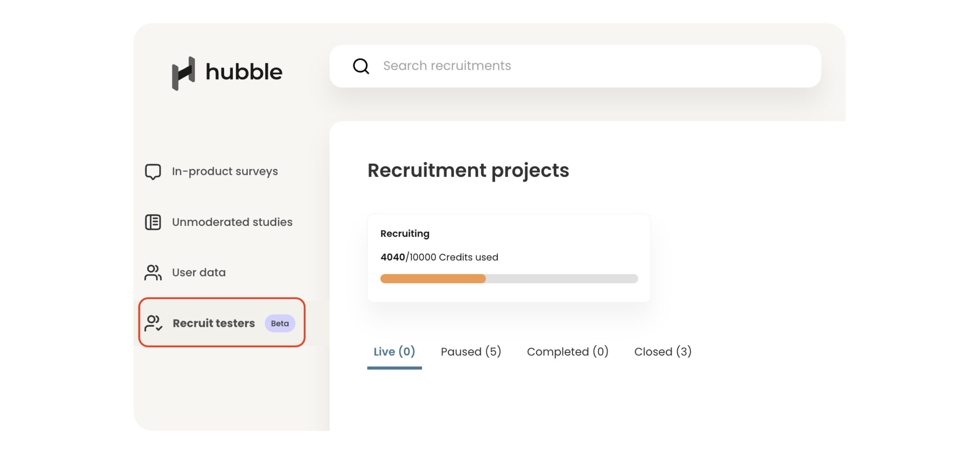Open the Completed (0) tab

(567, 352)
